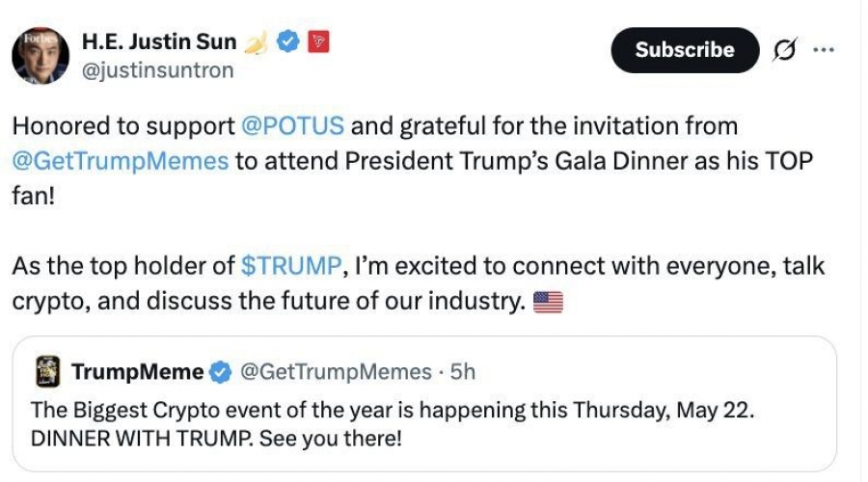This screenshot has width=868, height=482.
Task: Open the quoted DINNER WITH TRUMP post
Action: (424, 404)
